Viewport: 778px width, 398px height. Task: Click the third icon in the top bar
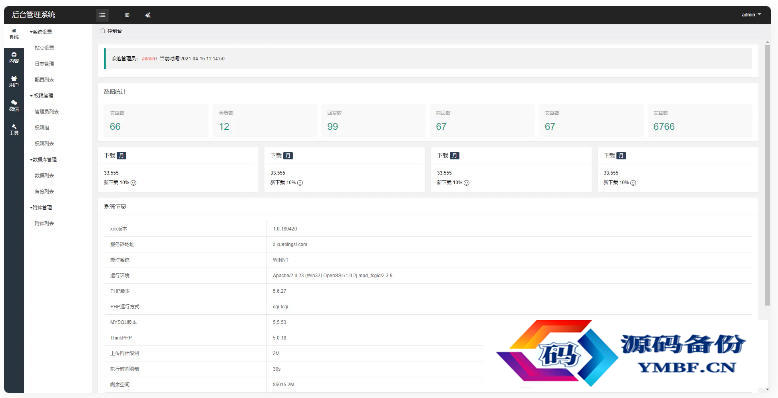[147, 15]
